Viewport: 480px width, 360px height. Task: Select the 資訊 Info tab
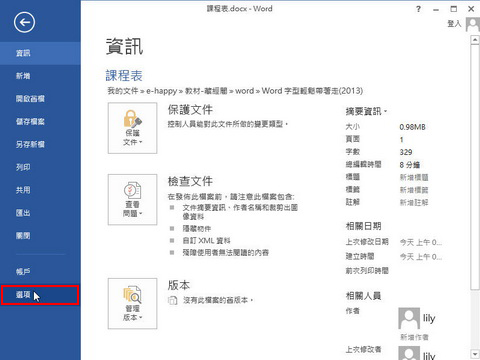coord(40,53)
